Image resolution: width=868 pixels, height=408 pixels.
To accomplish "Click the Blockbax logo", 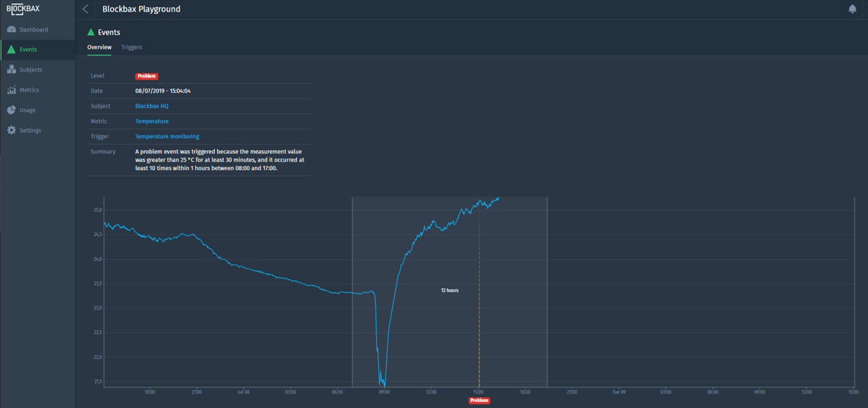I will [x=23, y=9].
